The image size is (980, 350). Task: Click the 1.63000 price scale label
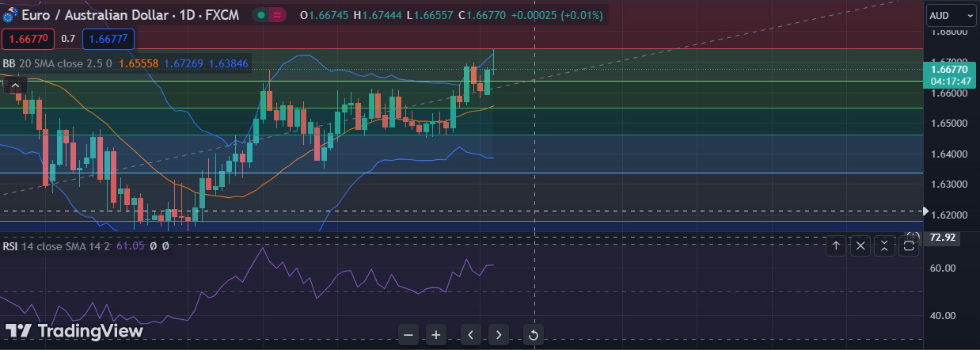click(949, 185)
